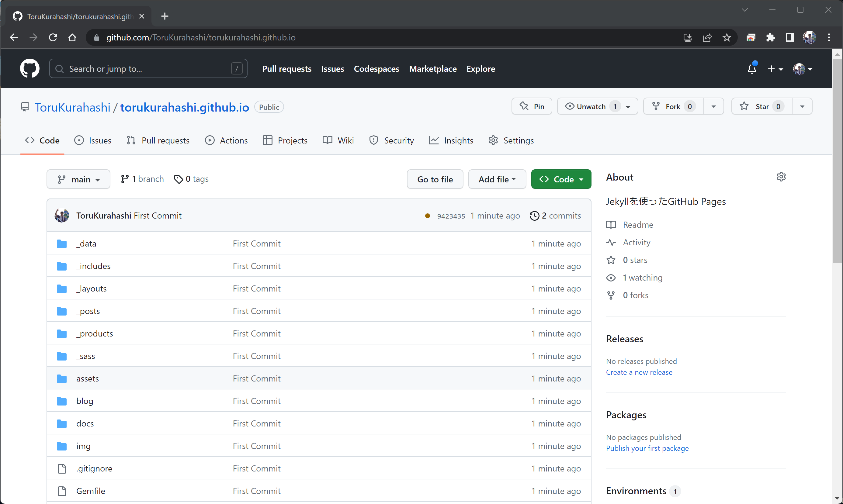
Task: Click the browser reload icon
Action: [53, 37]
